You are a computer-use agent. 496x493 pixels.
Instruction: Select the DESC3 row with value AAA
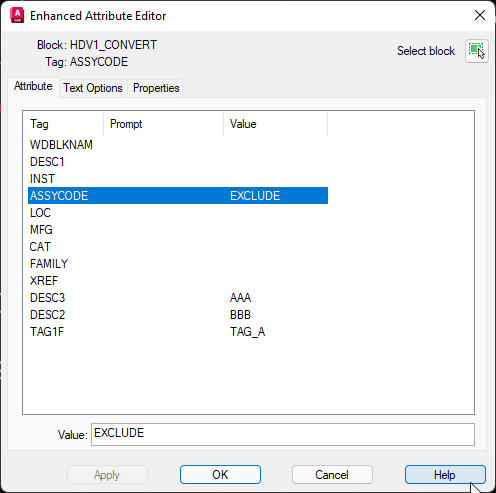[x=178, y=298]
